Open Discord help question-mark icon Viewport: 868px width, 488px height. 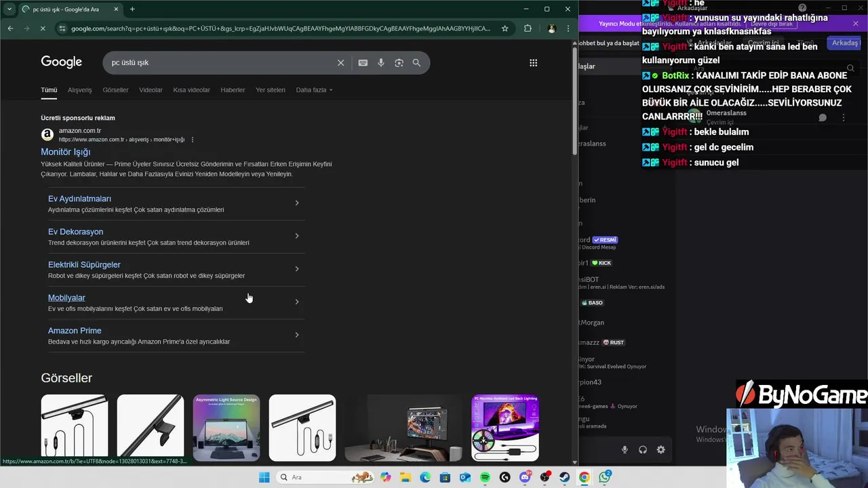point(802,8)
